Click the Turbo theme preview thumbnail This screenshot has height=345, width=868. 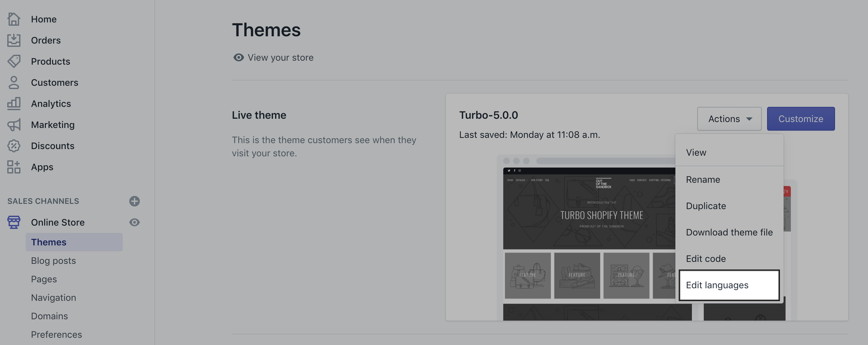point(588,236)
